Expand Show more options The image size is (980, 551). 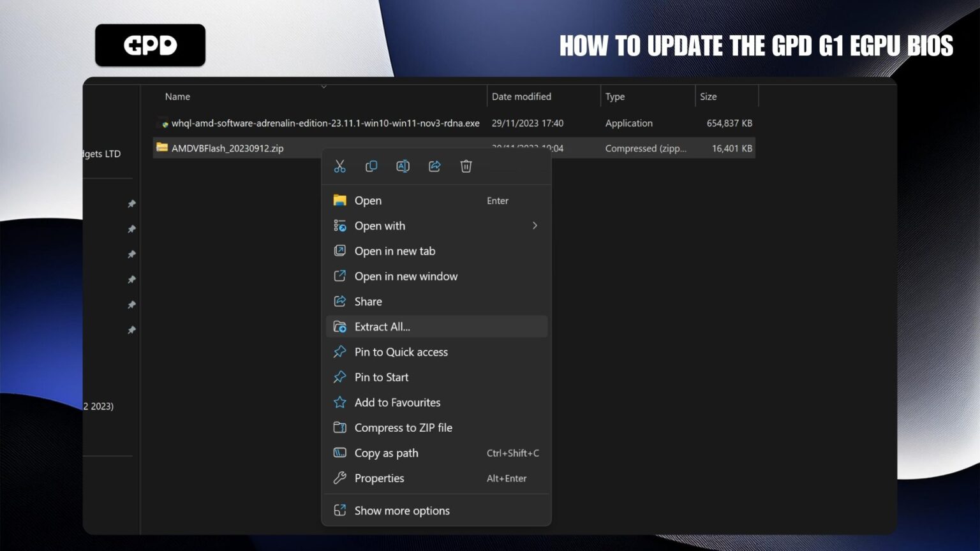point(402,510)
